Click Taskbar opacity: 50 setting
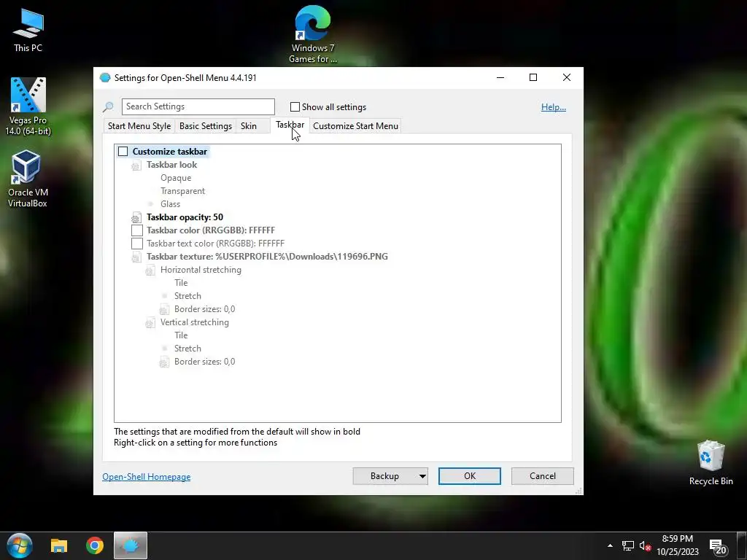Image resolution: width=747 pixels, height=560 pixels. coord(185,217)
